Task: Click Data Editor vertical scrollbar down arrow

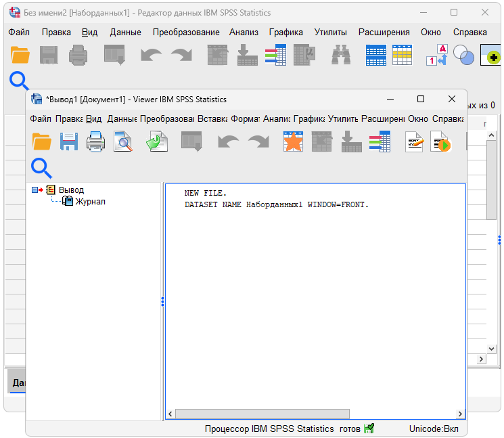Action: tap(491, 349)
